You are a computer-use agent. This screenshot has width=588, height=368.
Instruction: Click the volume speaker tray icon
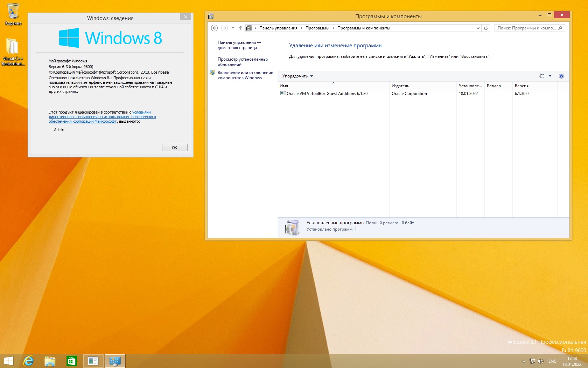coord(540,361)
